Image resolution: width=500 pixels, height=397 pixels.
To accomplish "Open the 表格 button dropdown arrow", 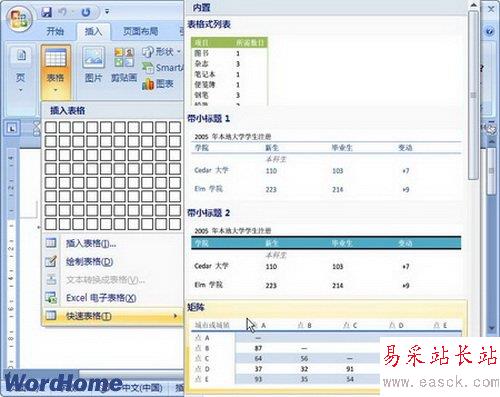I will [56, 90].
